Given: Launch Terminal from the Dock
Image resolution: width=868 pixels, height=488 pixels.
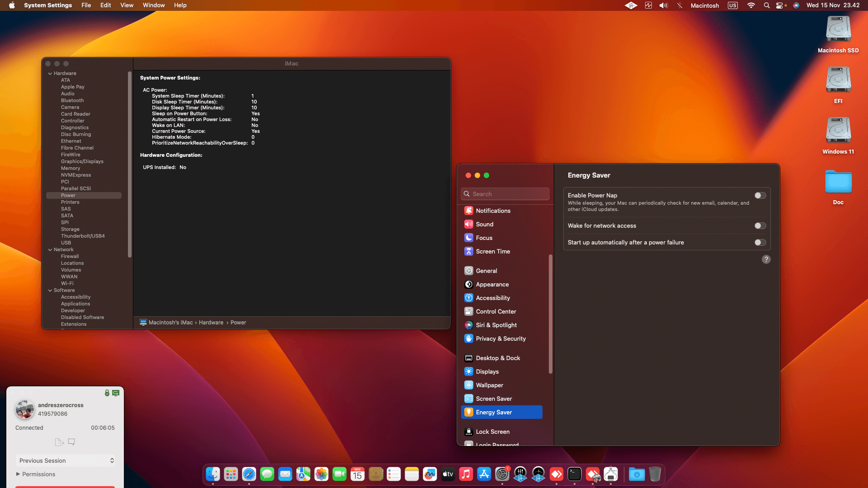Looking at the screenshot, I should click(x=575, y=474).
